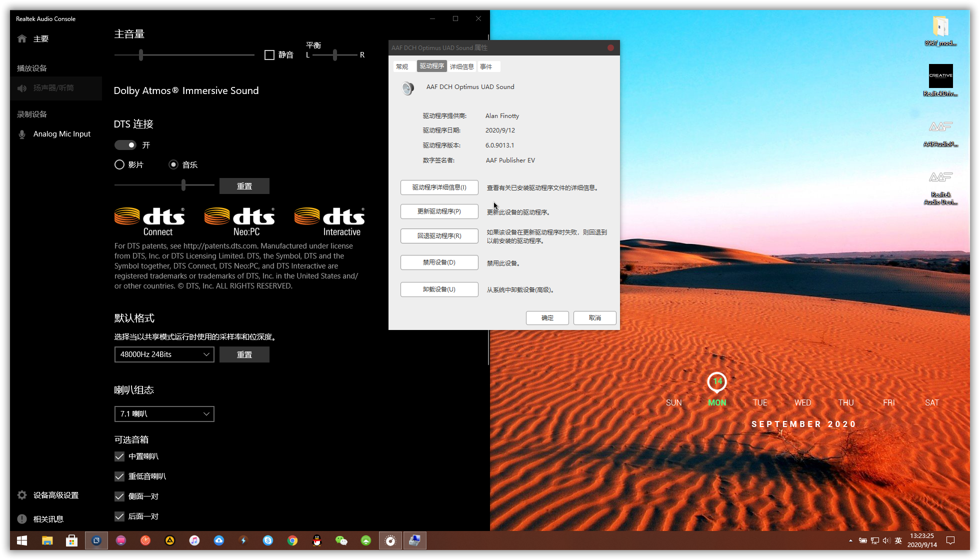Switch to 详细信息 tab
This screenshot has width=980, height=560.
pyautogui.click(x=461, y=66)
